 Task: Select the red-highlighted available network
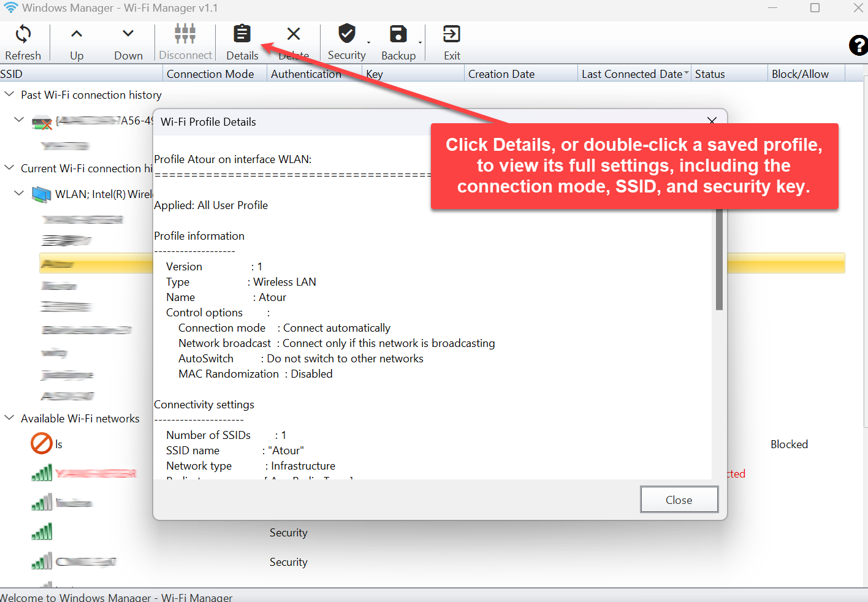[x=96, y=473]
